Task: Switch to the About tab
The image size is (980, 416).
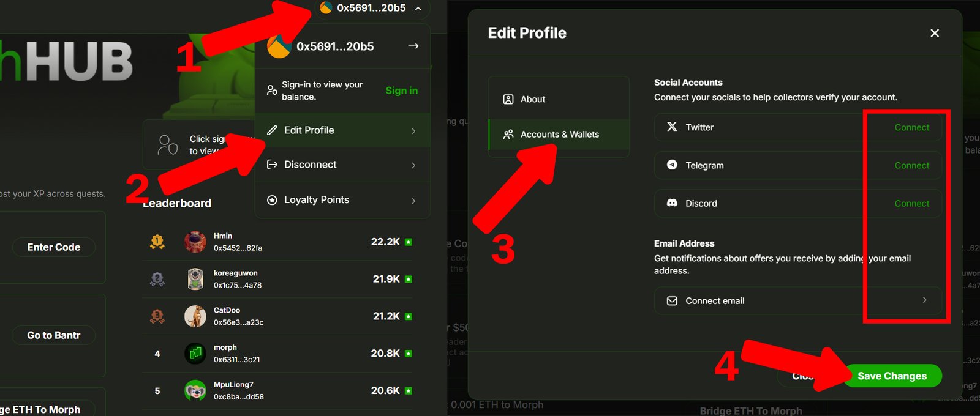Action: (533, 99)
